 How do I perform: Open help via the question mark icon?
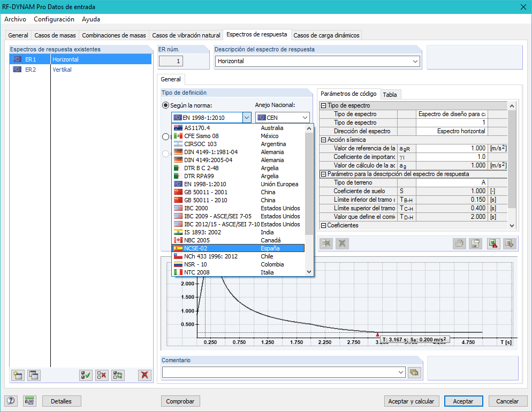tap(11, 401)
